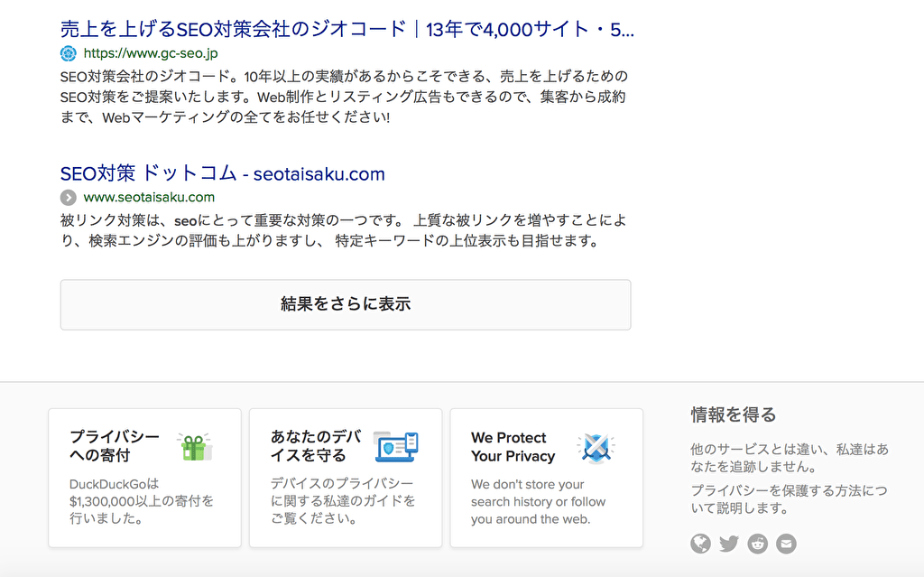Open the We Protect Your Privacy card heading
This screenshot has width=924, height=577.
[513, 447]
